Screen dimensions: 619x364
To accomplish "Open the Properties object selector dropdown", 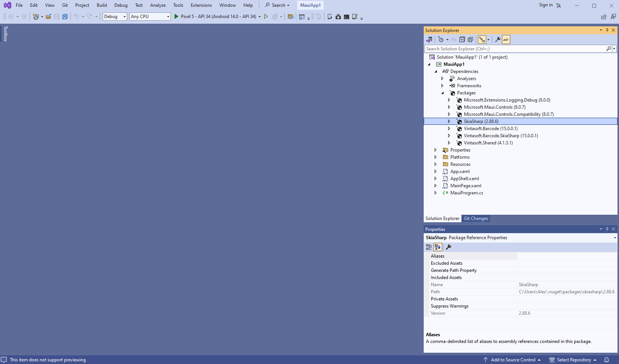I will point(615,238).
